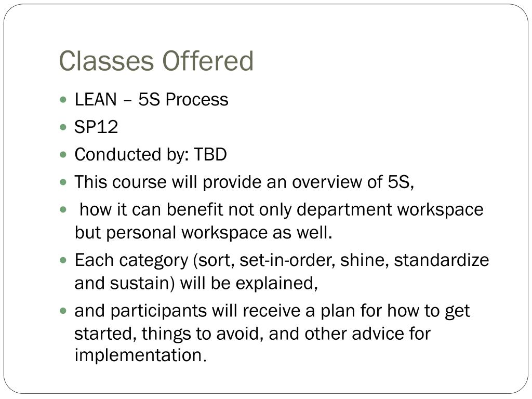Click the green bullet beside 'and participants will receive'
Screen dimensions: 532x399
tap(63, 311)
